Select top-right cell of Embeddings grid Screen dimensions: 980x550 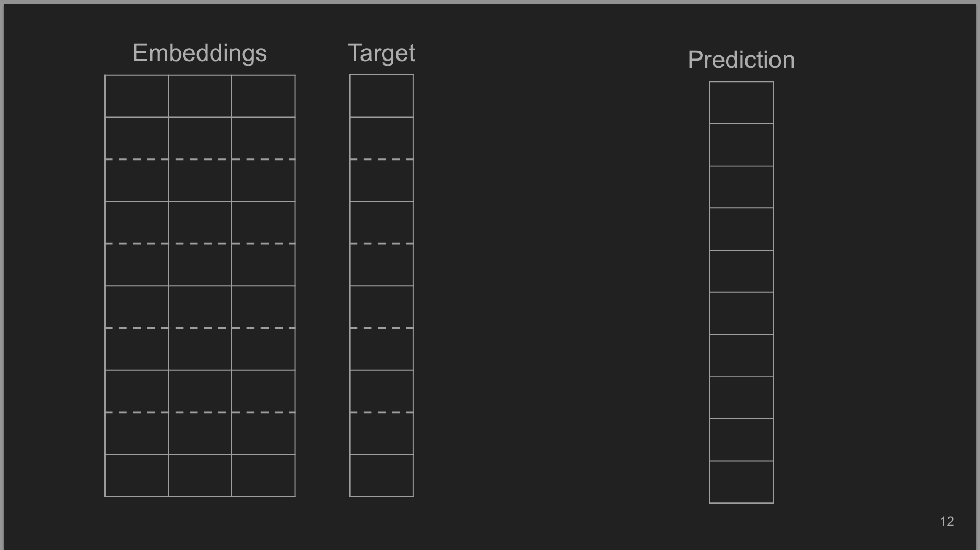pos(263,96)
